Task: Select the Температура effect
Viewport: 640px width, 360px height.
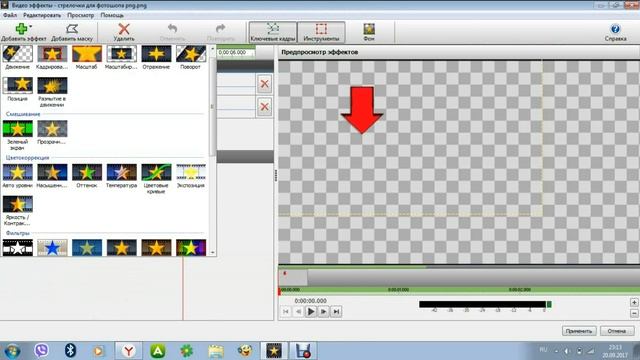Action: click(121, 176)
